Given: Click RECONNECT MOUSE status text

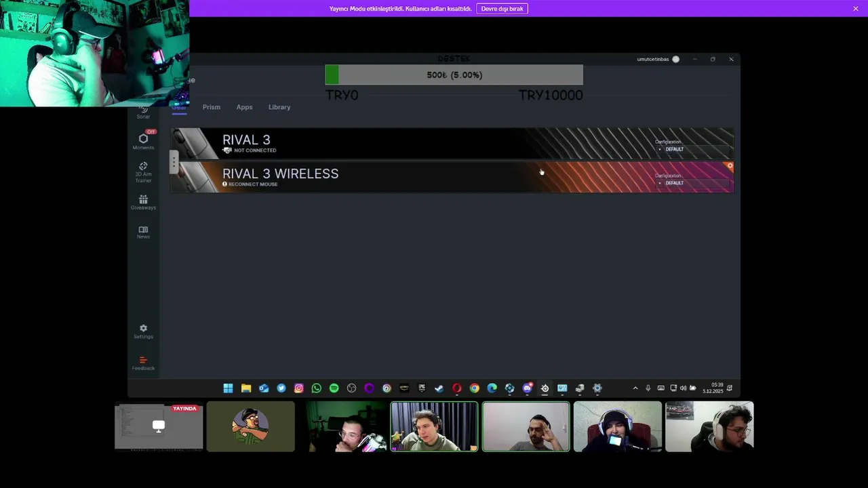Looking at the screenshot, I should point(253,184).
